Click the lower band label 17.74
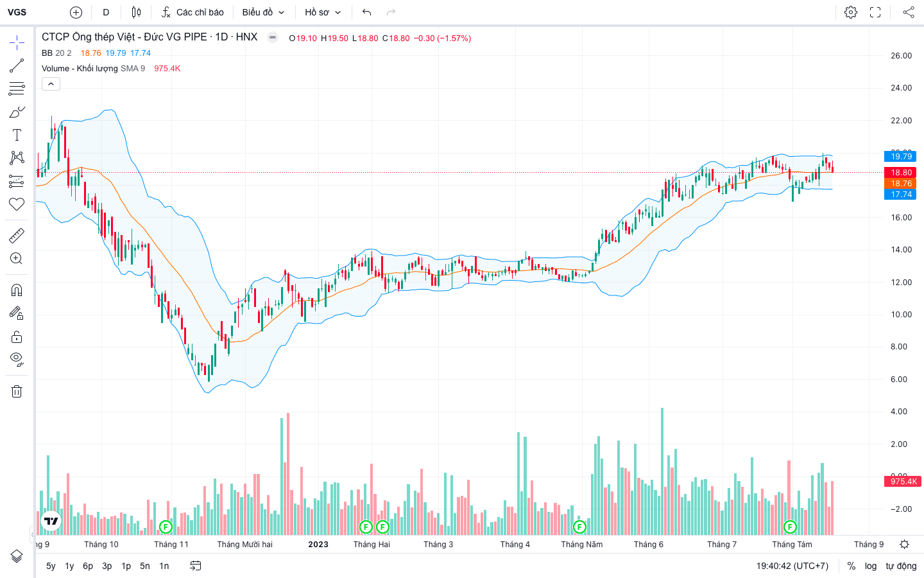924x578 pixels. tap(901, 194)
